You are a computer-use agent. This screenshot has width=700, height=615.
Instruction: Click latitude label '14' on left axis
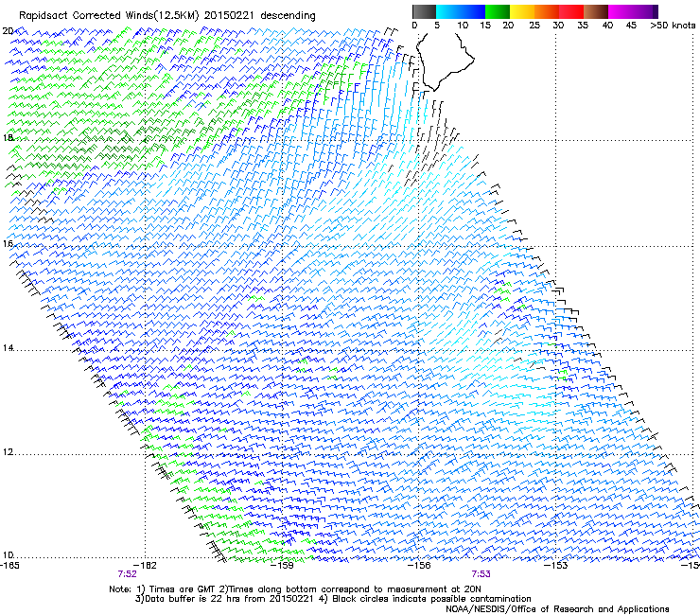coord(8,348)
